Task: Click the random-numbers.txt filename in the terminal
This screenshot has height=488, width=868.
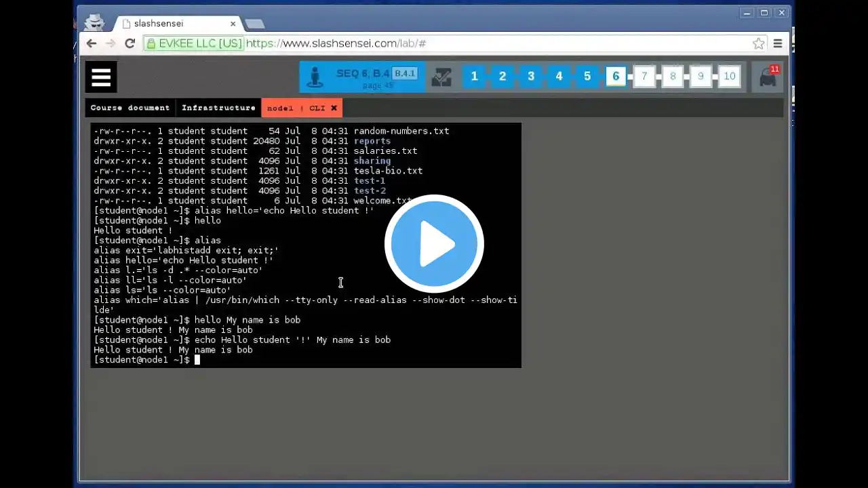Action: [401, 131]
